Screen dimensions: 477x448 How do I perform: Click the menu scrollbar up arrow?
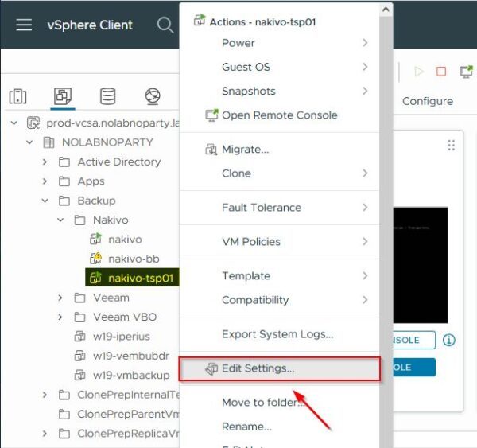(x=386, y=10)
